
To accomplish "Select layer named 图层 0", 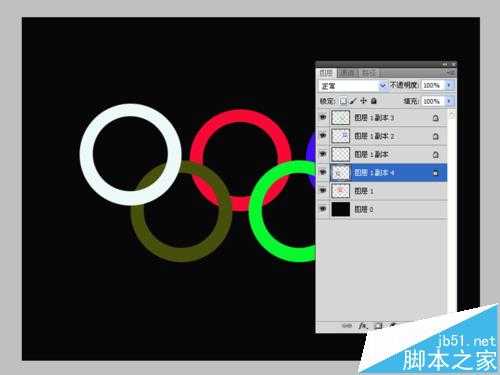I will click(x=364, y=209).
